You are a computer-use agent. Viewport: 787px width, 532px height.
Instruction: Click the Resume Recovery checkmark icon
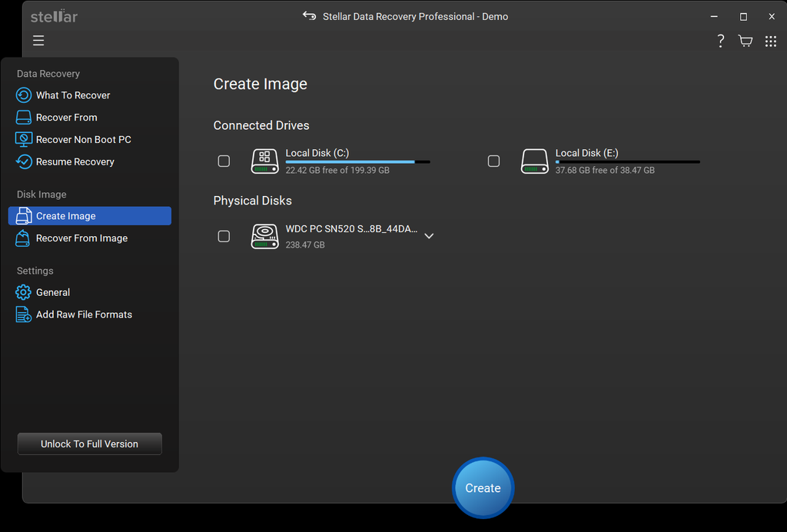(x=24, y=161)
